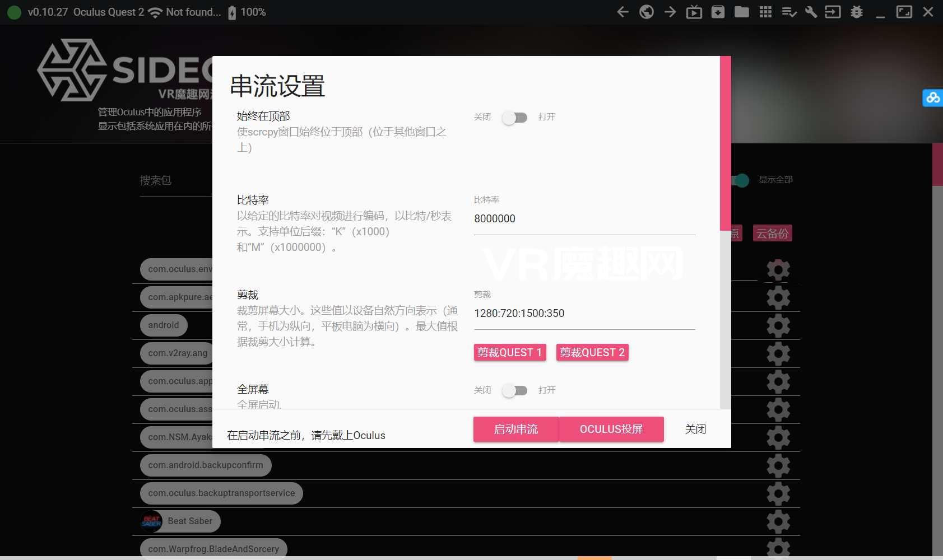Open the tasks checklist icon
This screenshot has height=560, width=943.
click(789, 12)
